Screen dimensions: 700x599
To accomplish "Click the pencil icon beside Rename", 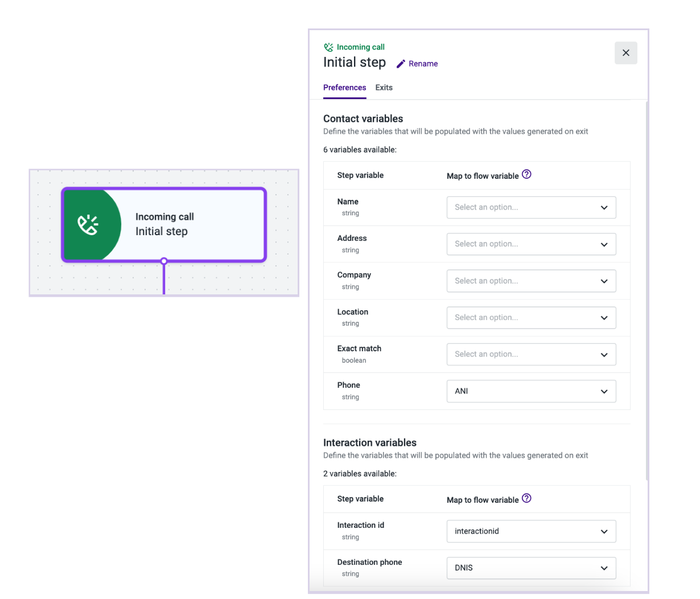I will [x=401, y=64].
